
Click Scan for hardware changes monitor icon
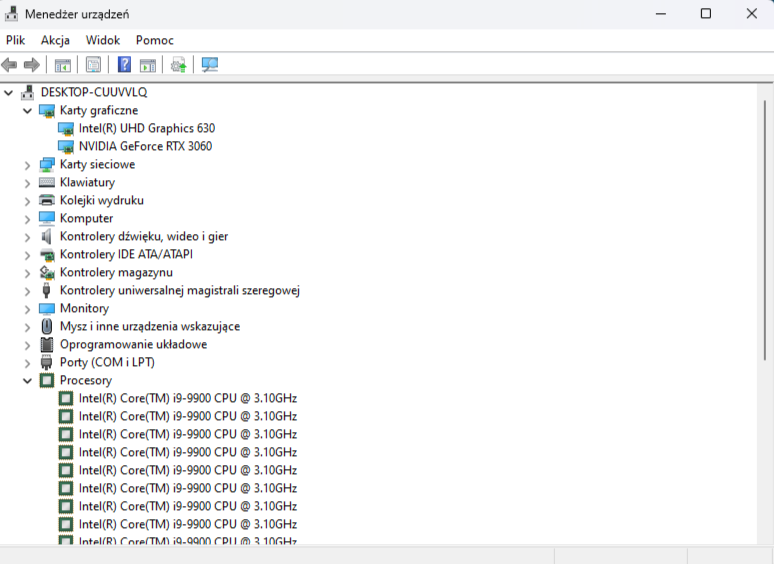click(210, 65)
